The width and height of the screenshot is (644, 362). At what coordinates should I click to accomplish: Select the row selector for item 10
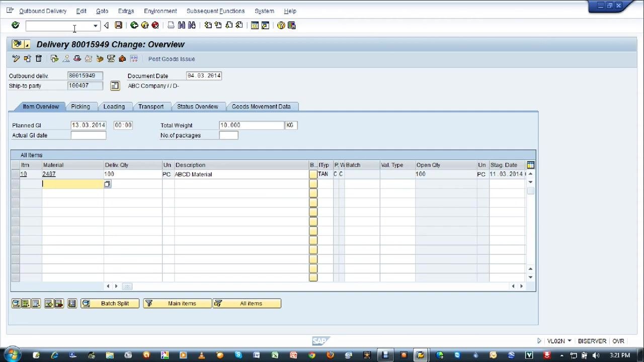15,174
